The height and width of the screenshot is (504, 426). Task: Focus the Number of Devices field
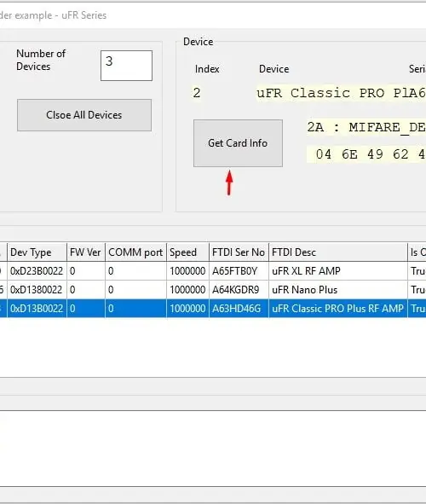tap(126, 66)
